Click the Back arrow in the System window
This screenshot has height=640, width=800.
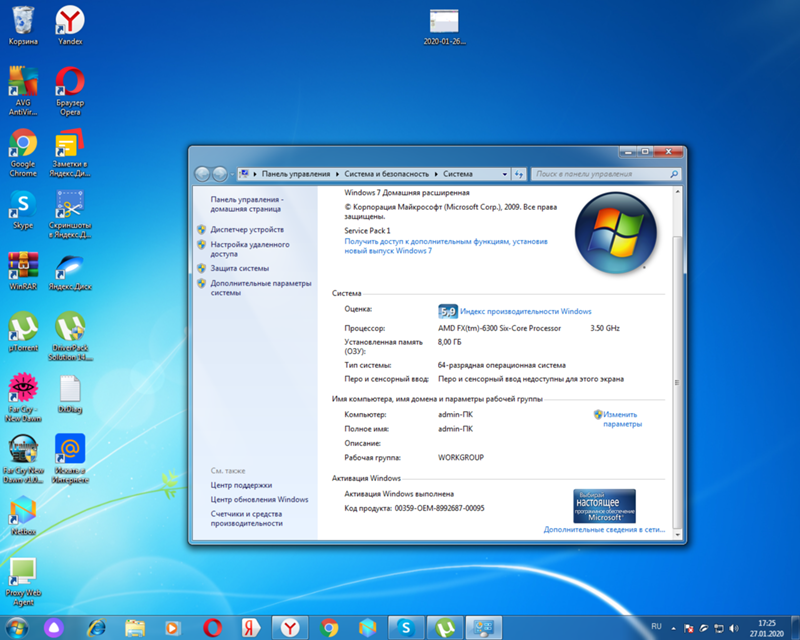pos(202,174)
